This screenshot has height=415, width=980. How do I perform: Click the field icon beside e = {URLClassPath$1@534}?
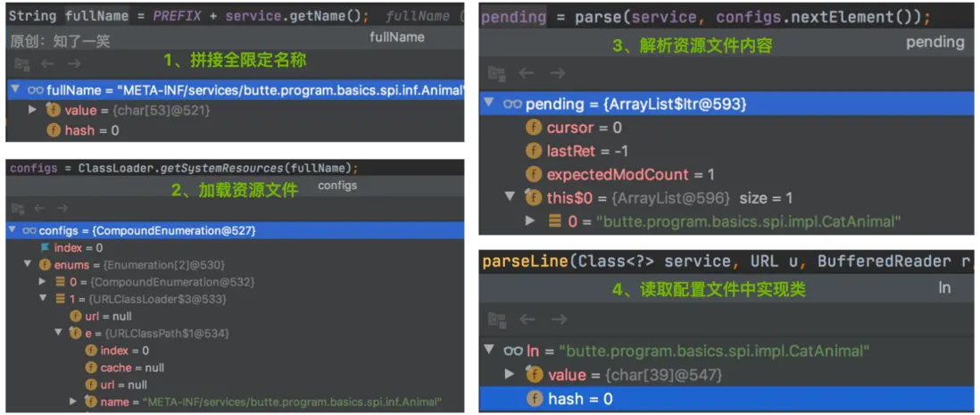(x=76, y=333)
